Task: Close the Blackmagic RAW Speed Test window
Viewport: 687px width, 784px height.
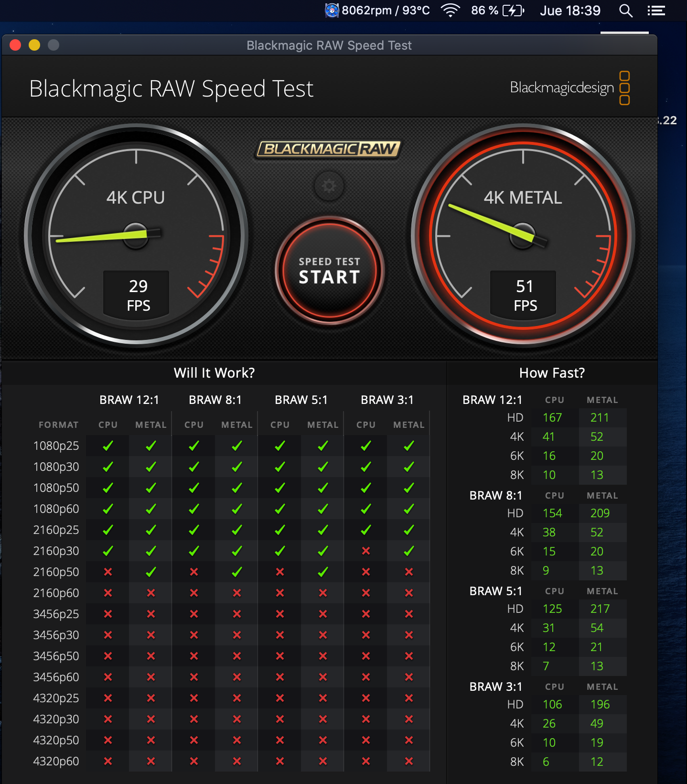Action: [15, 45]
